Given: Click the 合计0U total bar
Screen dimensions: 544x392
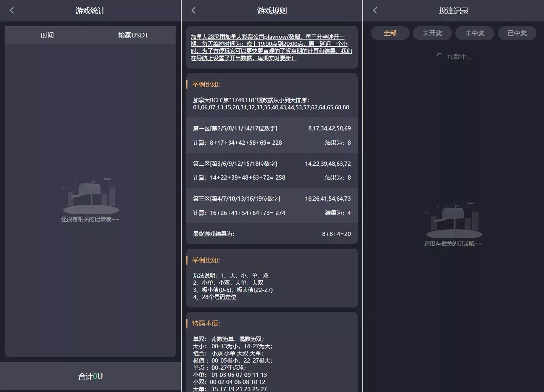Looking at the screenshot, I should tap(90, 376).
